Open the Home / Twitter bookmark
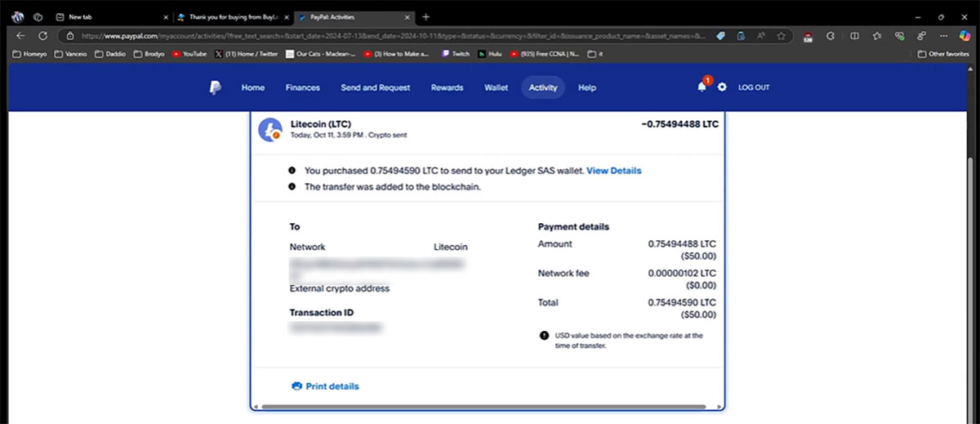 pyautogui.click(x=247, y=54)
